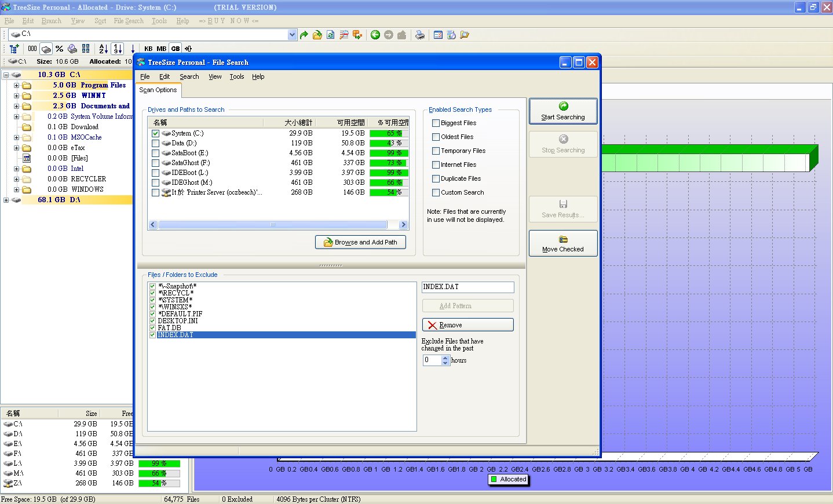Switch size units to KB
The image size is (833, 504).
tap(148, 49)
